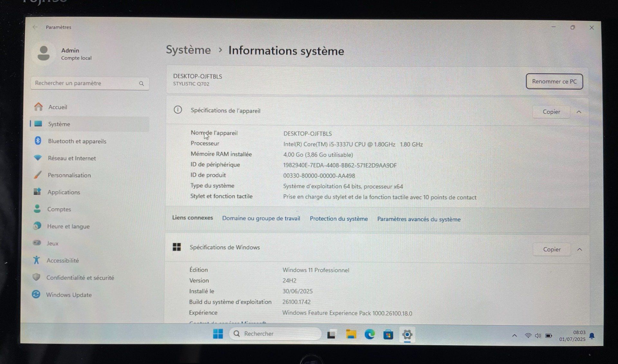This screenshot has height=364, width=618.
Task: Select Système in the sidebar
Action: click(x=89, y=124)
